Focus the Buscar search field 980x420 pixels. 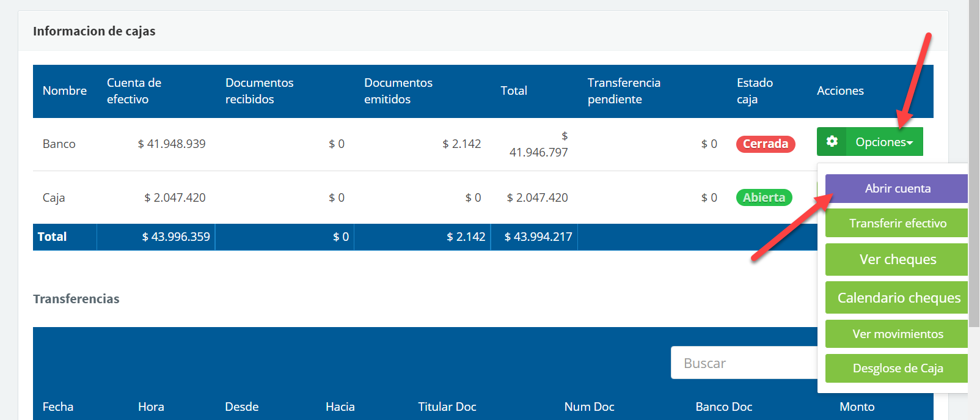pos(743,363)
